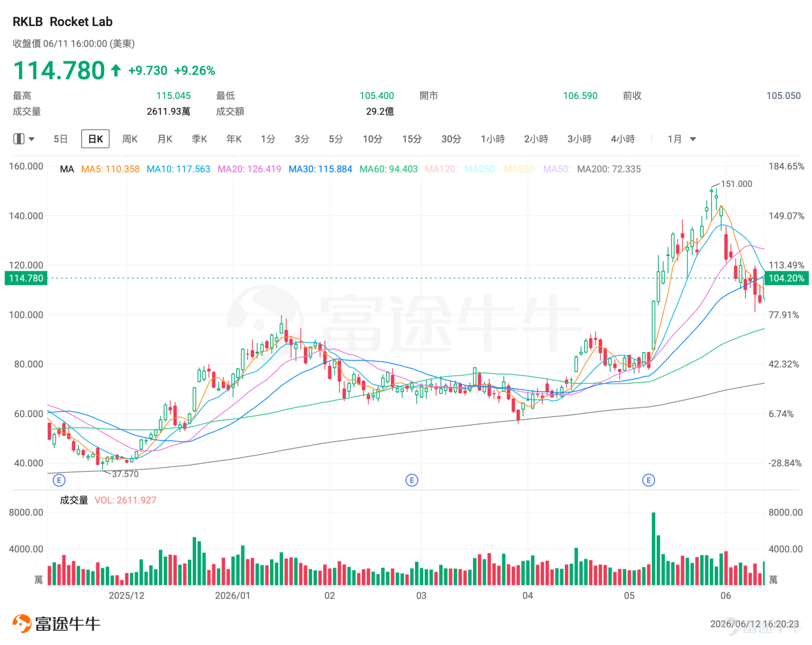Toggle the MA200 line label
Viewport: 812px width, 645px height.
pyautogui.click(x=609, y=169)
